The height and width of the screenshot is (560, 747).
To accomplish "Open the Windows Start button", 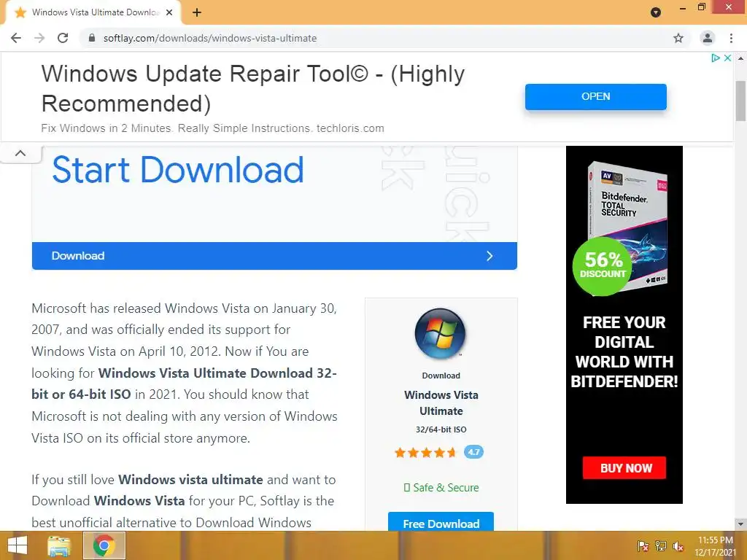I will (x=18, y=545).
